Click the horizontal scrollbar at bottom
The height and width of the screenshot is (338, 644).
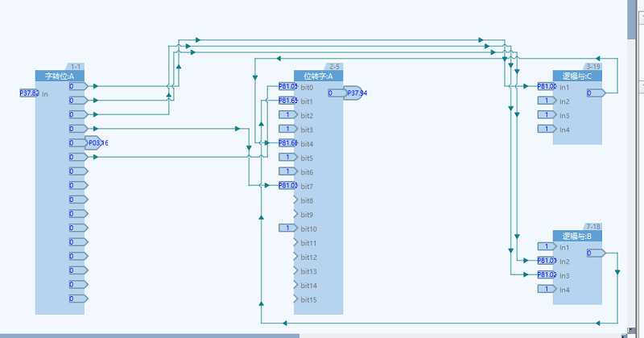[149, 335]
